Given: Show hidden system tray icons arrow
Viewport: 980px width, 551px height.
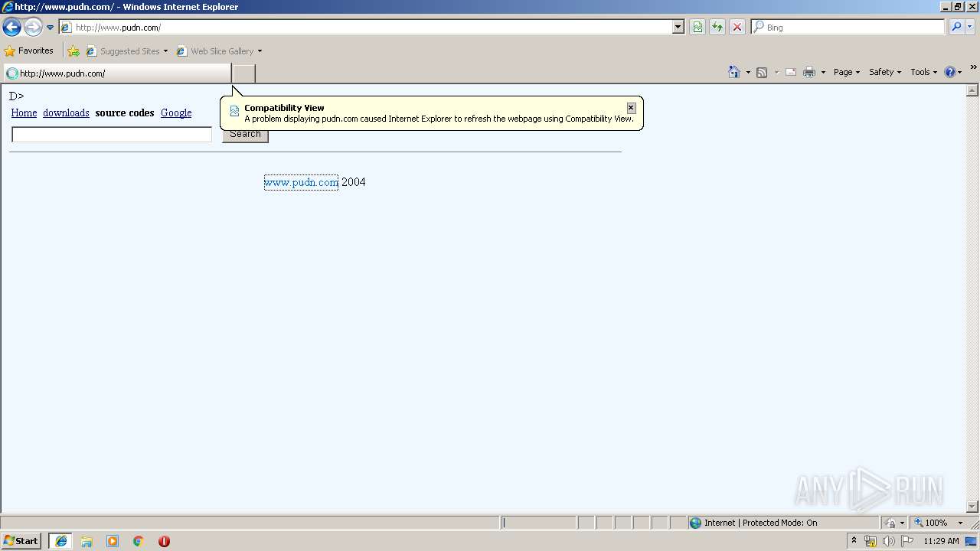Looking at the screenshot, I should (854, 541).
